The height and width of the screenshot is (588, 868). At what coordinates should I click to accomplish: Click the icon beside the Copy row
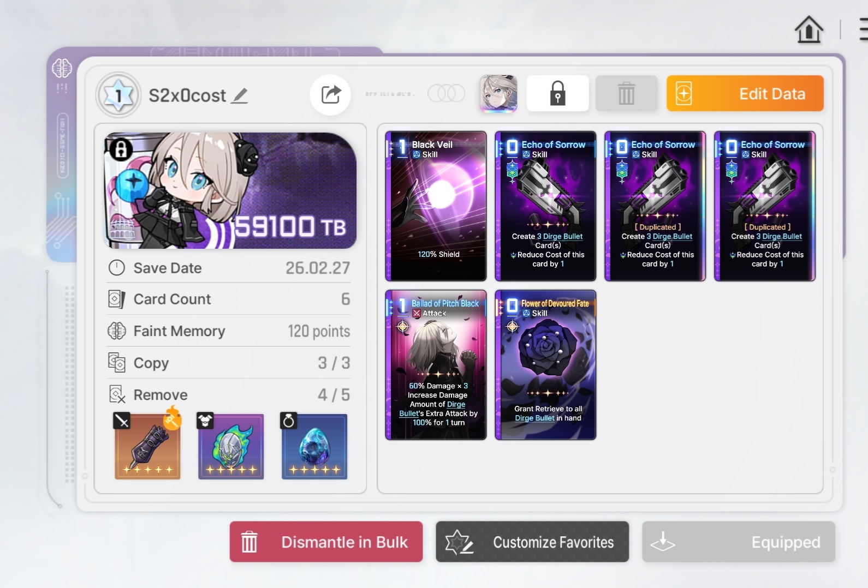pyautogui.click(x=117, y=363)
